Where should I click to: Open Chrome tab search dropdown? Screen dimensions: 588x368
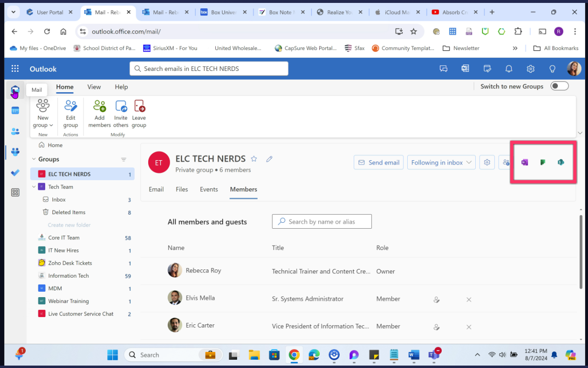pos(13,12)
